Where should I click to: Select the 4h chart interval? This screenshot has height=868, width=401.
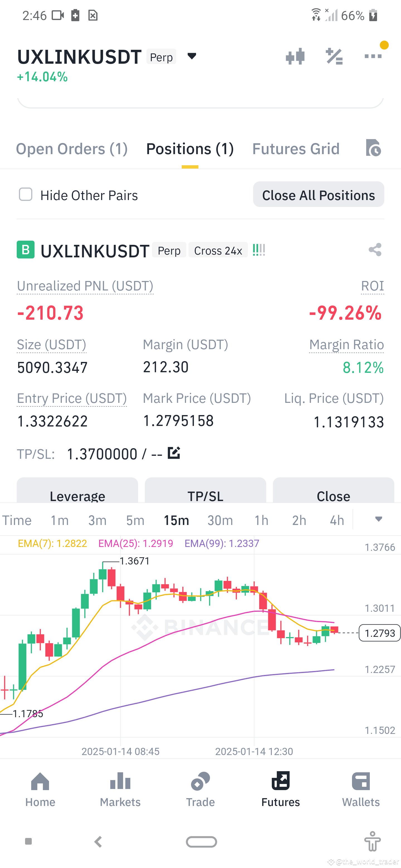click(337, 520)
